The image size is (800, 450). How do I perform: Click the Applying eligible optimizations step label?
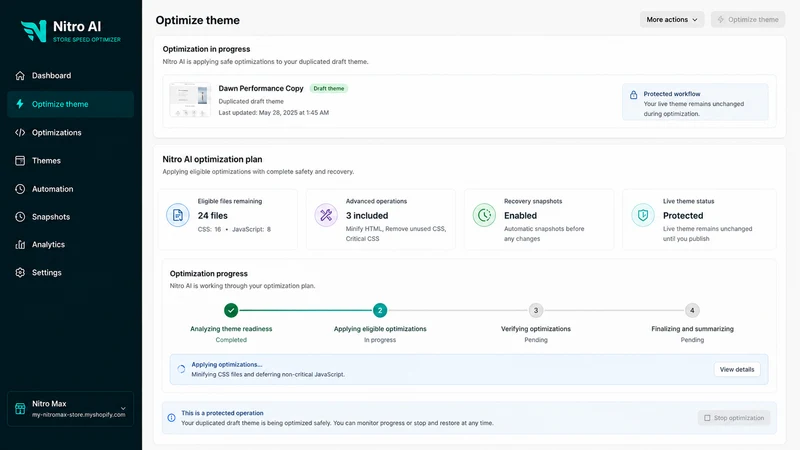(x=380, y=329)
